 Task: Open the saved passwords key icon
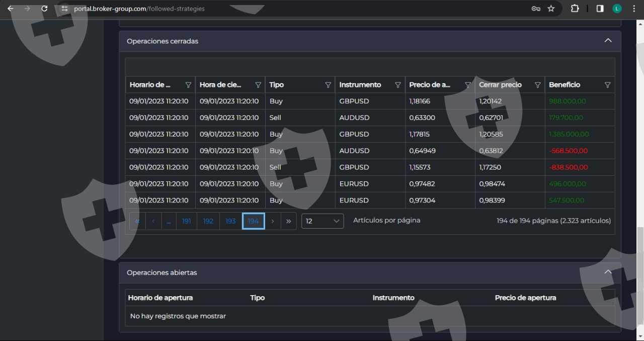536,9
